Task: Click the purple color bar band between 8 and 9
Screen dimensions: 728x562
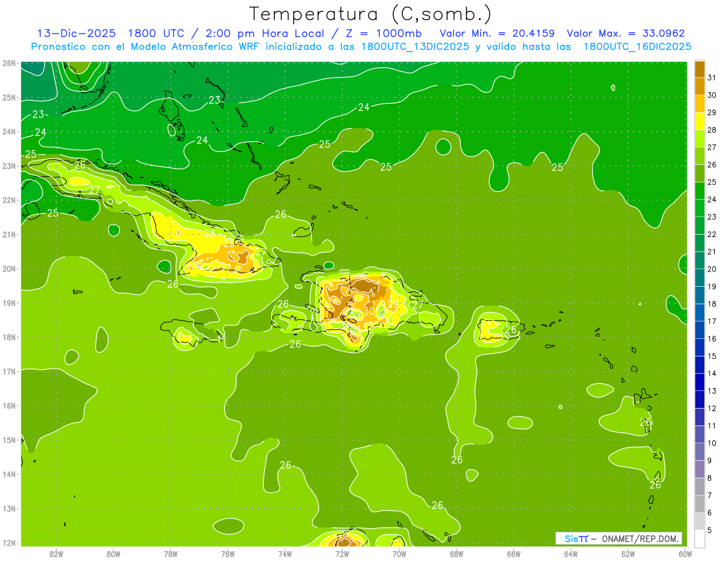Action: pyautogui.click(x=699, y=469)
